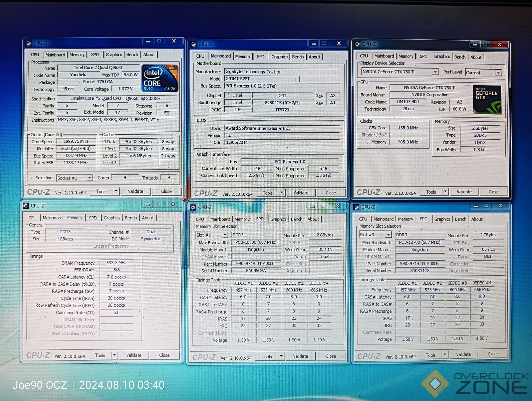This screenshot has width=532, height=401.
Task: Select the CPU tab in the Graphics window
Action: pyautogui.click(x=364, y=56)
